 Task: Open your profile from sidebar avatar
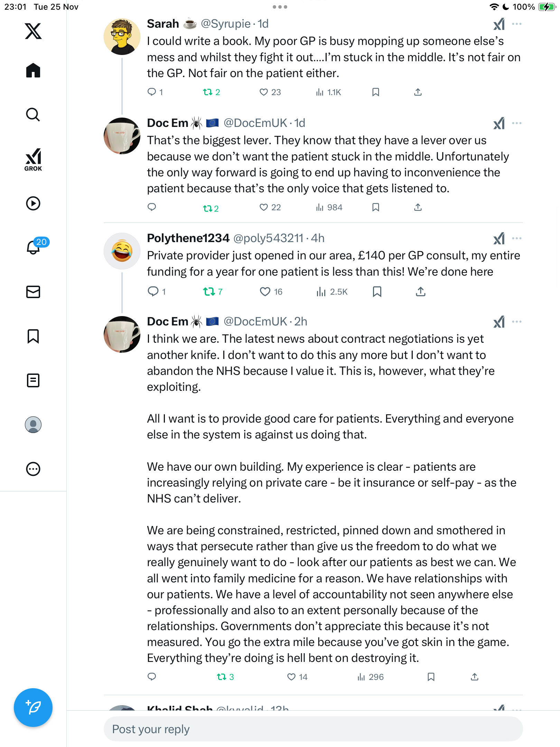[x=33, y=425]
